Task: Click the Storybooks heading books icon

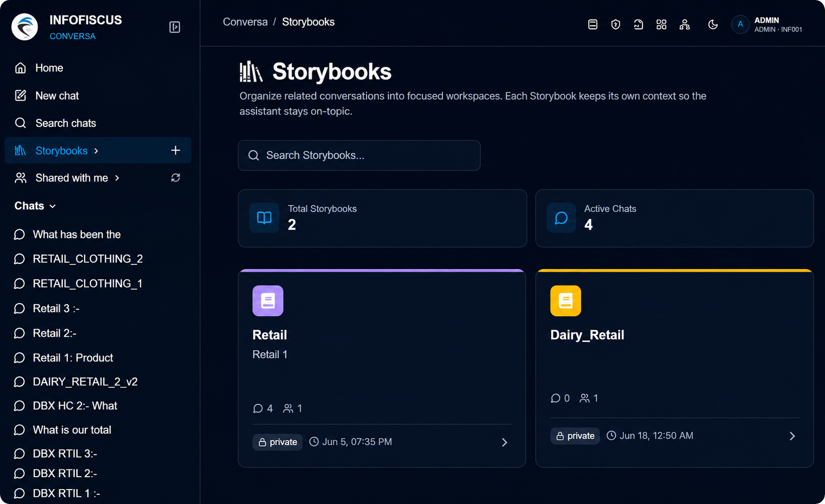Action: click(x=251, y=71)
